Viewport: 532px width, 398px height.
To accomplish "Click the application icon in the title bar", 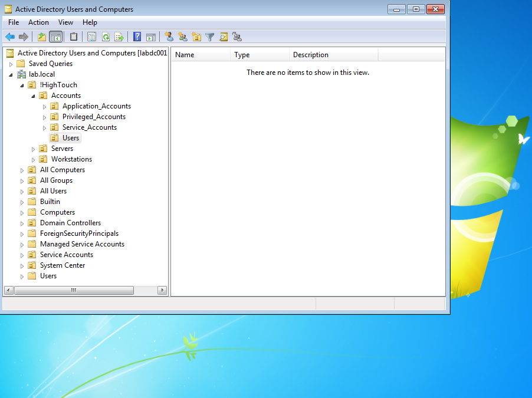I will (x=8, y=9).
